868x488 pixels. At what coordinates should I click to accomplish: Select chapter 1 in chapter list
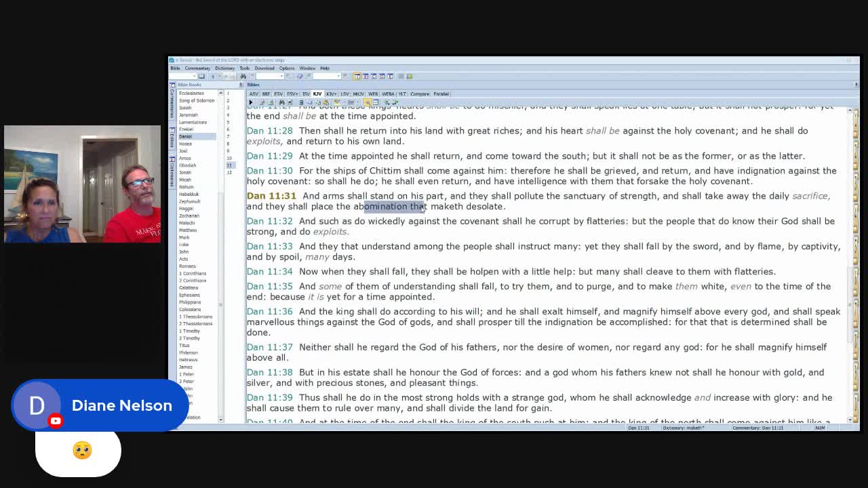tap(228, 93)
